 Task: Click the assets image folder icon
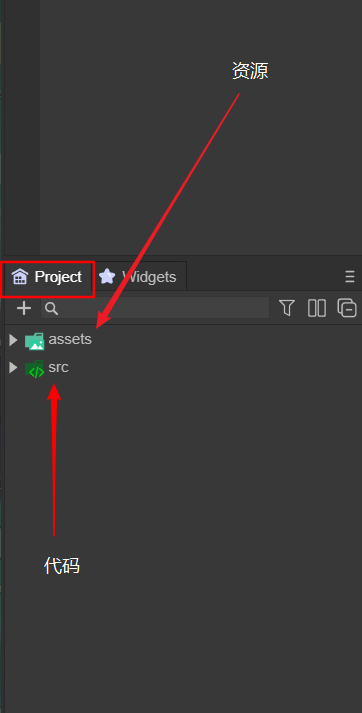35,341
